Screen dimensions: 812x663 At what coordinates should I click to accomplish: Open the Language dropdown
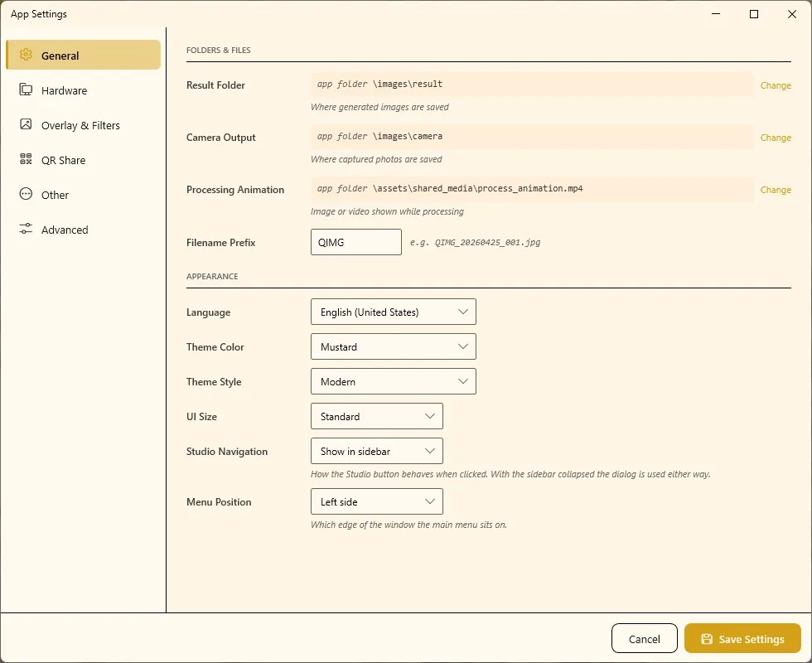tap(393, 312)
